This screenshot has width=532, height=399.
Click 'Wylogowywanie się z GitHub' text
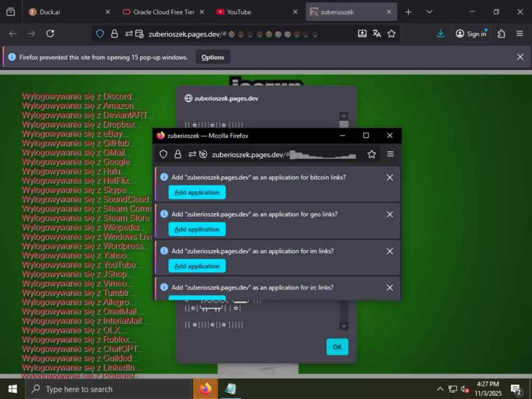(76, 143)
